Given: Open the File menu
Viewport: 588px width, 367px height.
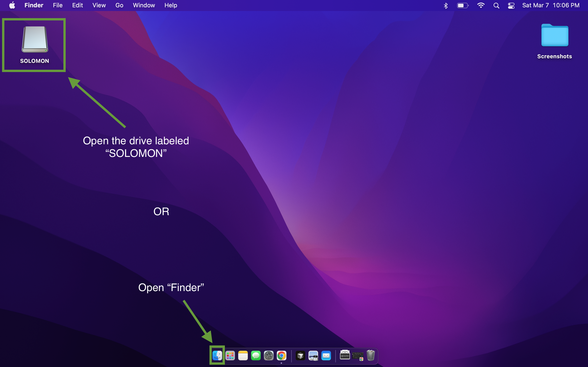Looking at the screenshot, I should (58, 5).
